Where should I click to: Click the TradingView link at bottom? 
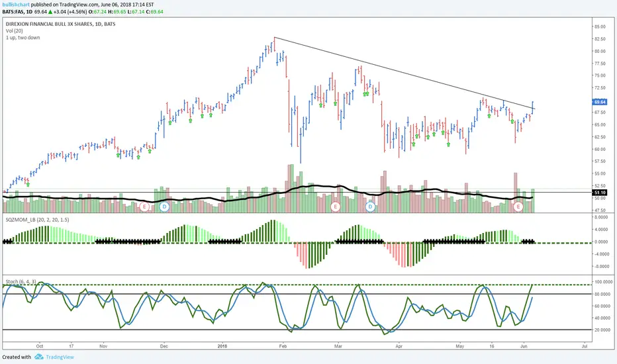click(x=60, y=357)
